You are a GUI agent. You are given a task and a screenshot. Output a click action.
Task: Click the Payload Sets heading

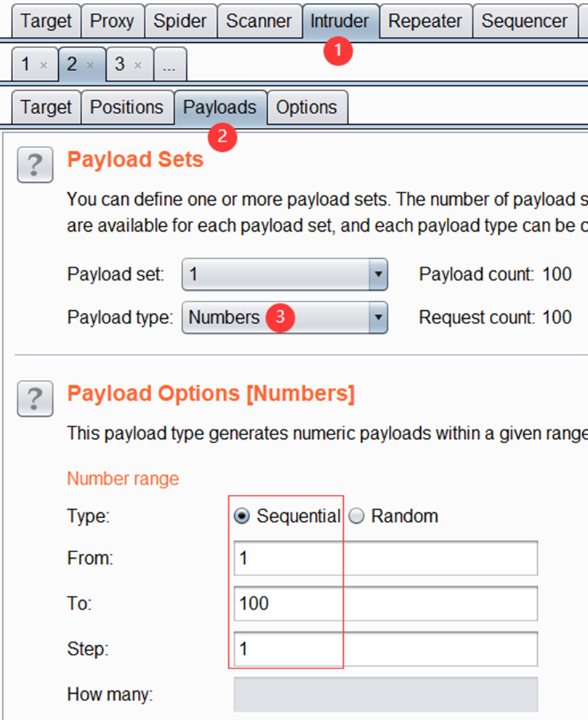tap(135, 160)
